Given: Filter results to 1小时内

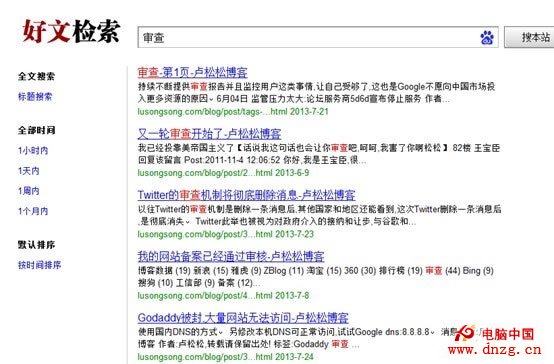Looking at the screenshot, I should pyautogui.click(x=33, y=151).
